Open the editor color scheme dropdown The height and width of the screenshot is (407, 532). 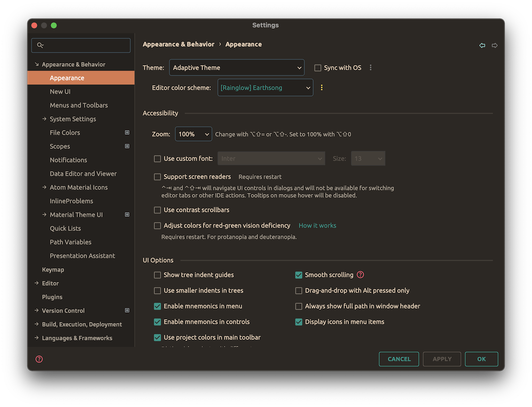click(x=265, y=87)
